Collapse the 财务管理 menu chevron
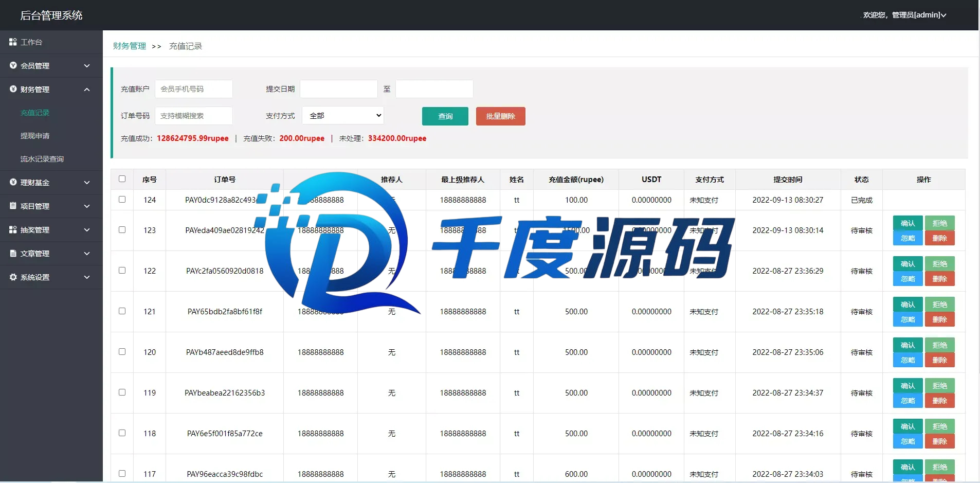The width and height of the screenshot is (980, 483). coord(87,90)
